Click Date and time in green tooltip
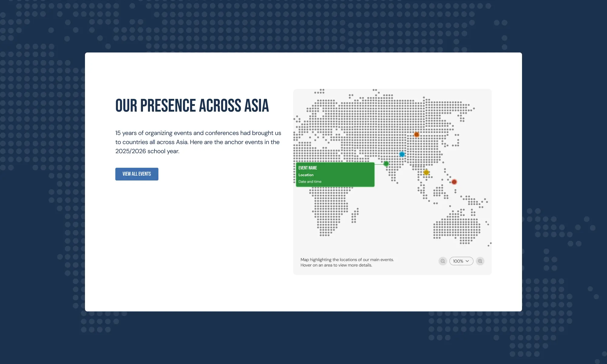The image size is (607, 364). point(310,182)
